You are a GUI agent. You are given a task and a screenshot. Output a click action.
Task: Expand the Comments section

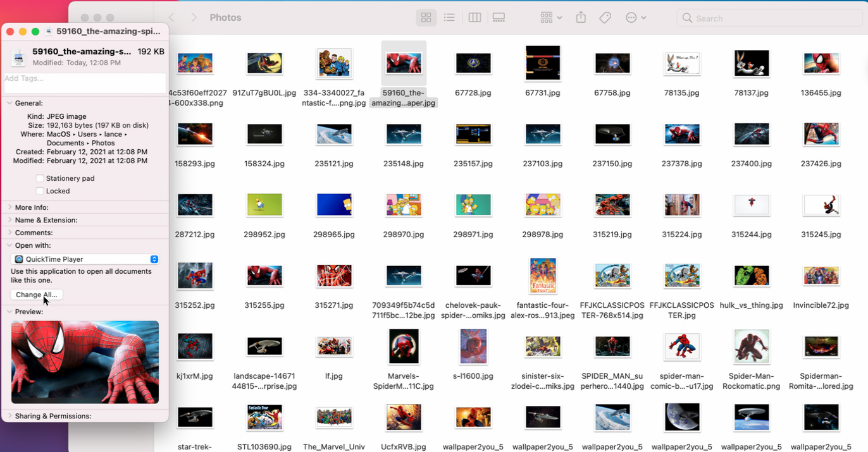tap(9, 233)
